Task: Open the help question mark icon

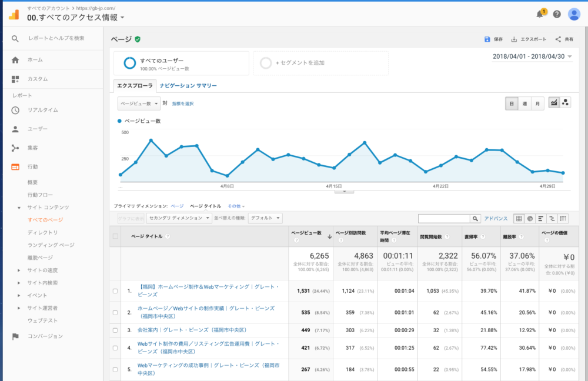Action: pos(557,15)
